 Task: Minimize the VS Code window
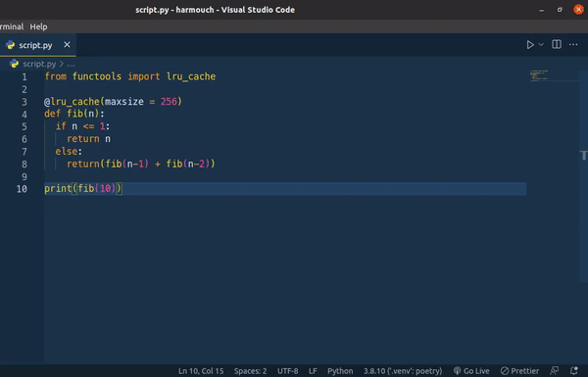coord(541,10)
